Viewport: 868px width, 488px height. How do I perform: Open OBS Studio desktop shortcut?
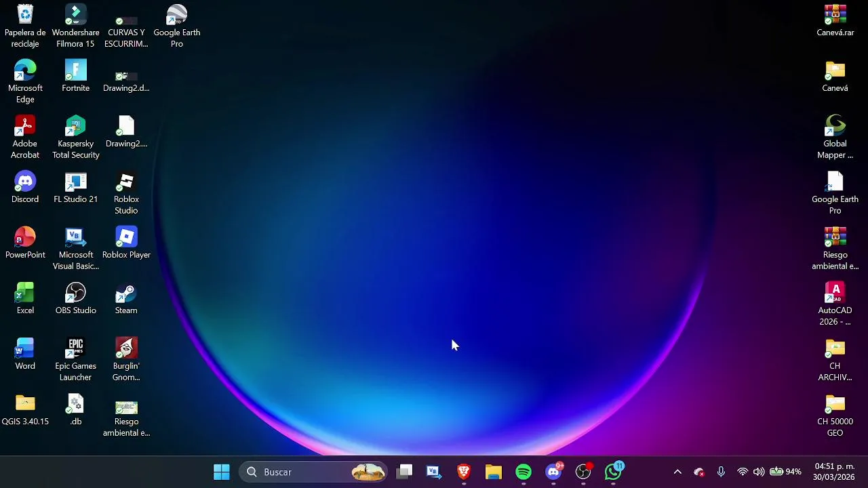point(75,298)
